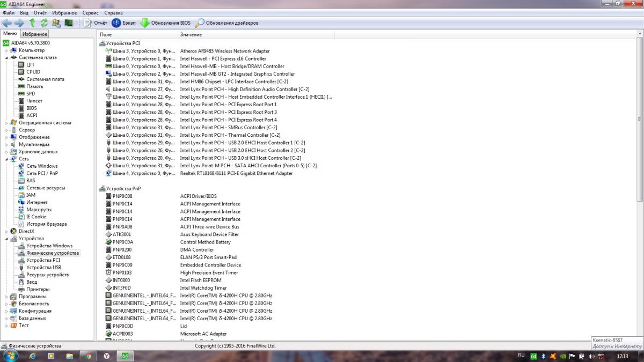Image resolution: width=644 pixels, height=362 pixels.
Task: Select BIOS tree item
Action: pyautogui.click(x=32, y=108)
